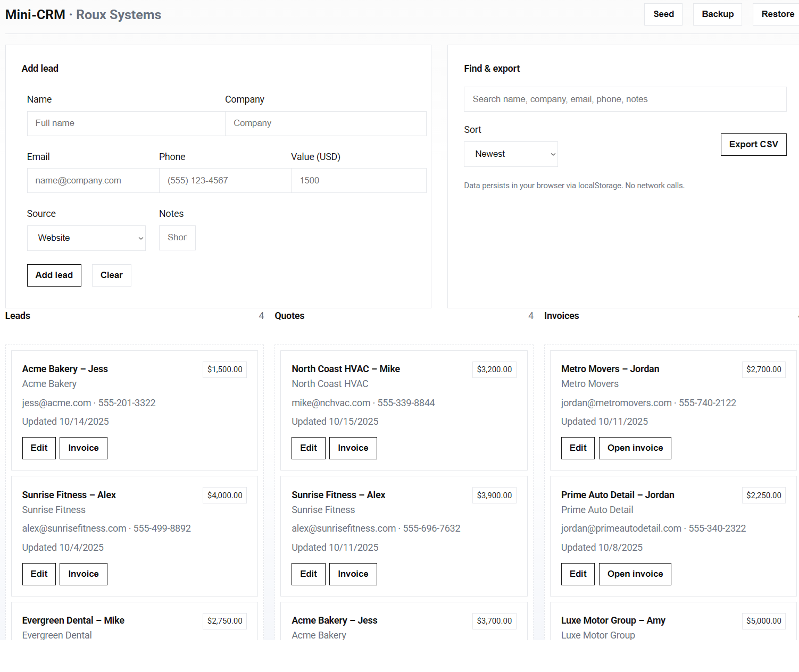This screenshot has width=799, height=672.
Task: Invoice the $4,000.00 Sunrise Fitness lead
Action: [x=84, y=574]
